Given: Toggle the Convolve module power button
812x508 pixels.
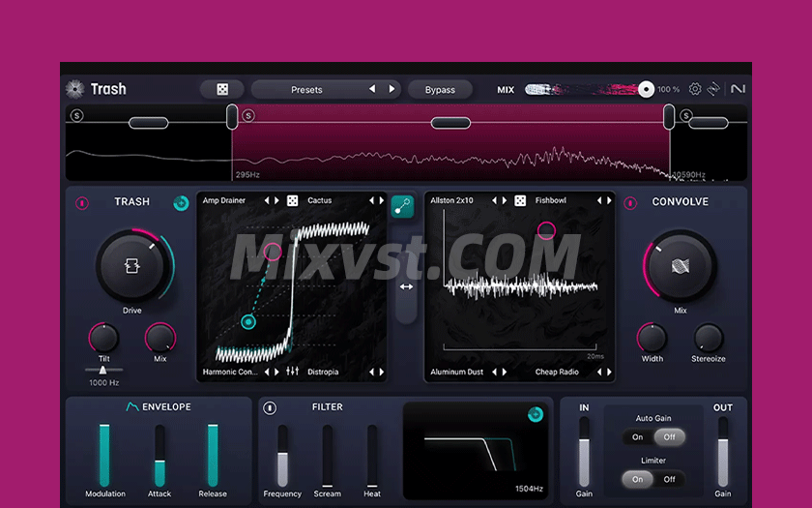Looking at the screenshot, I should [x=630, y=203].
